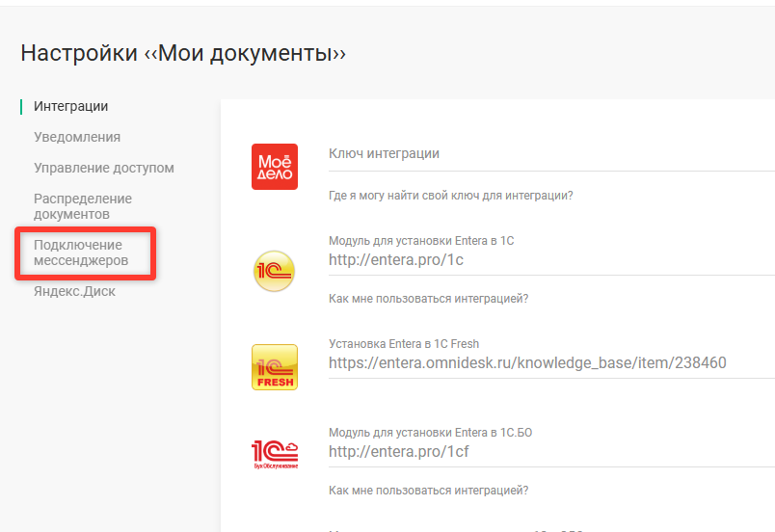Viewport: 775px width, 532px height.
Task: Click the http://entera.pro/1cf field
Action: coord(551,451)
